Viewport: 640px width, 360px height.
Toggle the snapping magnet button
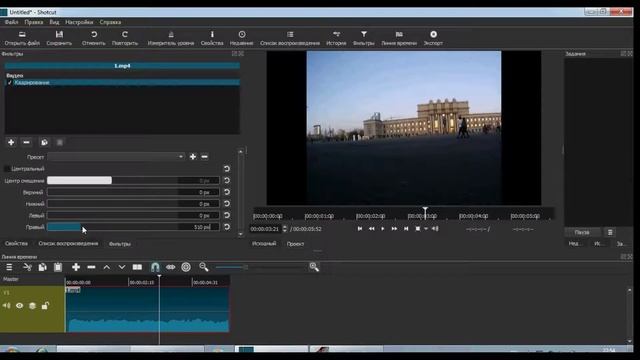click(155, 267)
